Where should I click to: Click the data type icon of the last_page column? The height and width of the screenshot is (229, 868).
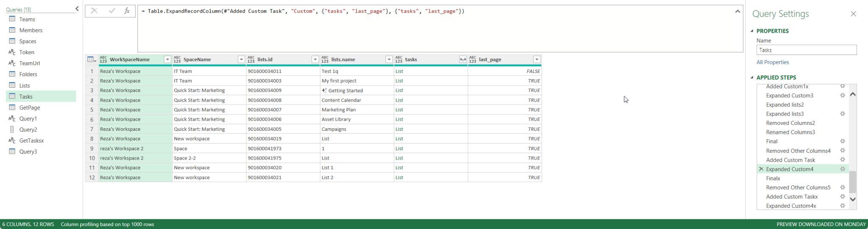(x=473, y=60)
